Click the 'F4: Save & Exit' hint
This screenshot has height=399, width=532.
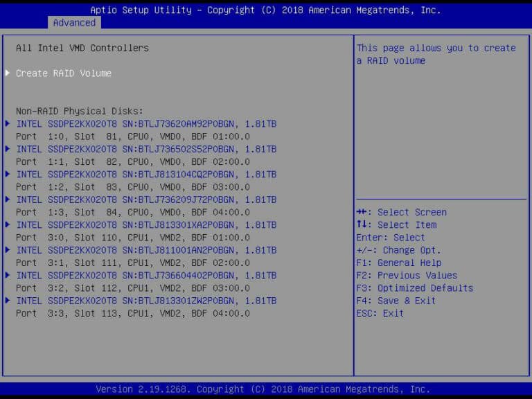coord(396,301)
